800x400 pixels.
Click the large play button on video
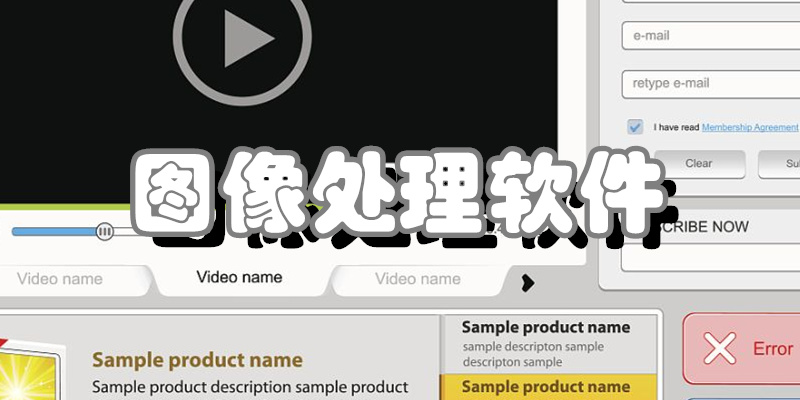242,37
